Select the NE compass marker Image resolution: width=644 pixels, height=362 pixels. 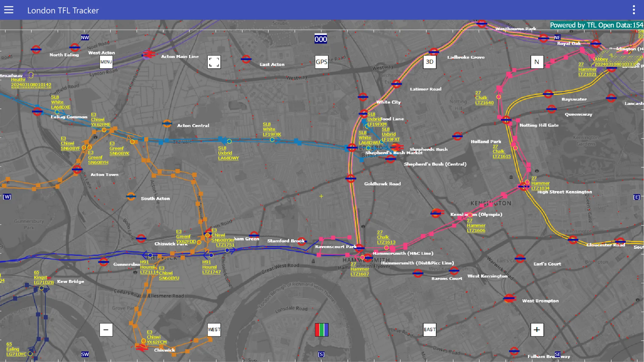click(x=557, y=38)
